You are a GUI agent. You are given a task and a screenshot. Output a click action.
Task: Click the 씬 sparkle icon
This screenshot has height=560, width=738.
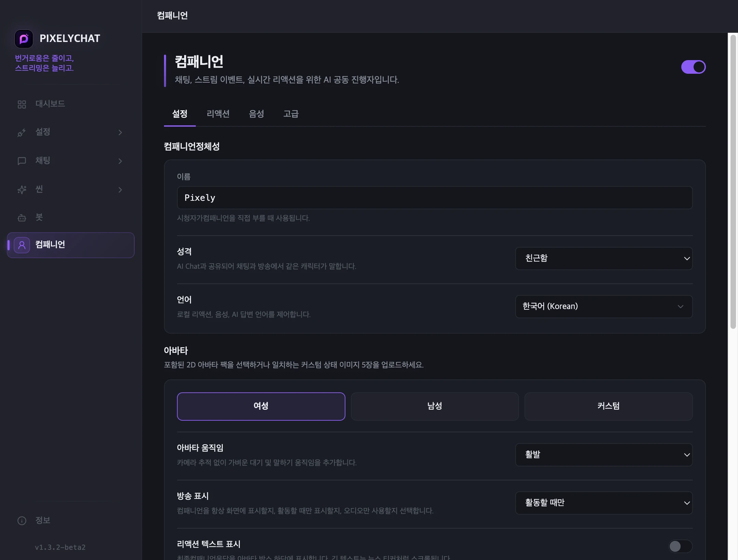click(22, 190)
